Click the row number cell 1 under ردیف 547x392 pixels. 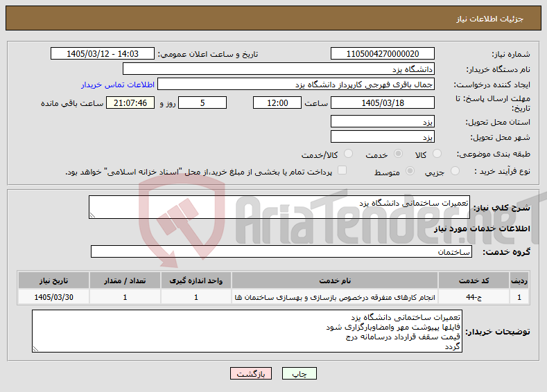[519, 297]
